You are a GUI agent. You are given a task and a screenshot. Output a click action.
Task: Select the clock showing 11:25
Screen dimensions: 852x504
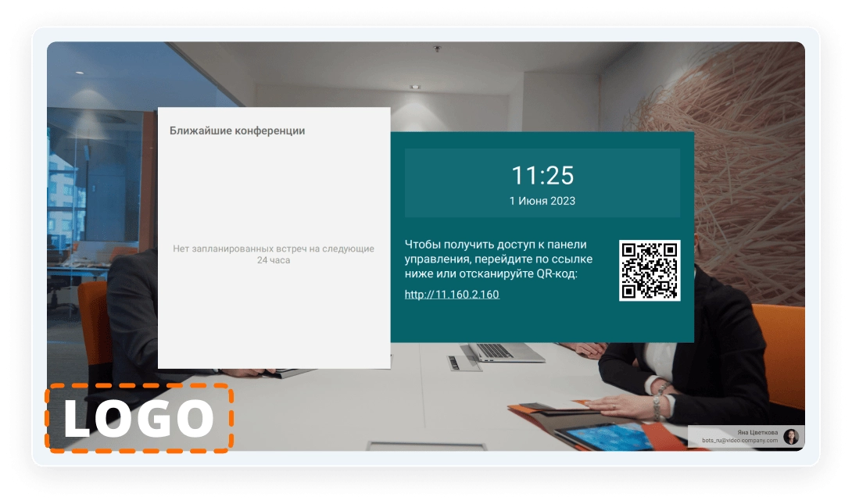(x=542, y=176)
